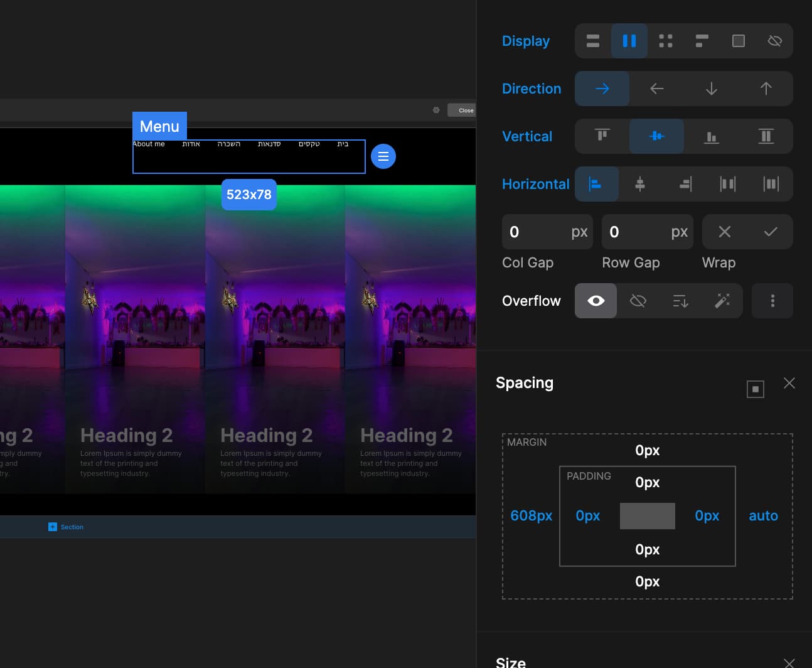Set display to block layout icon

(593, 41)
